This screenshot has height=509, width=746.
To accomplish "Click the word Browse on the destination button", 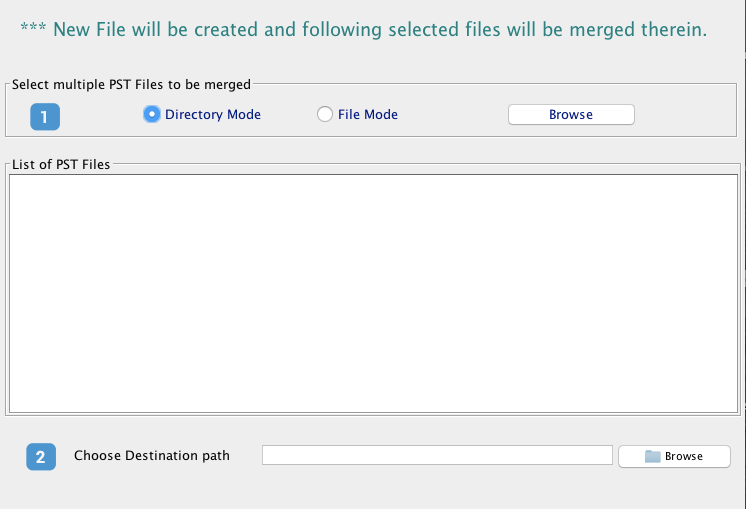I will click(x=684, y=456).
